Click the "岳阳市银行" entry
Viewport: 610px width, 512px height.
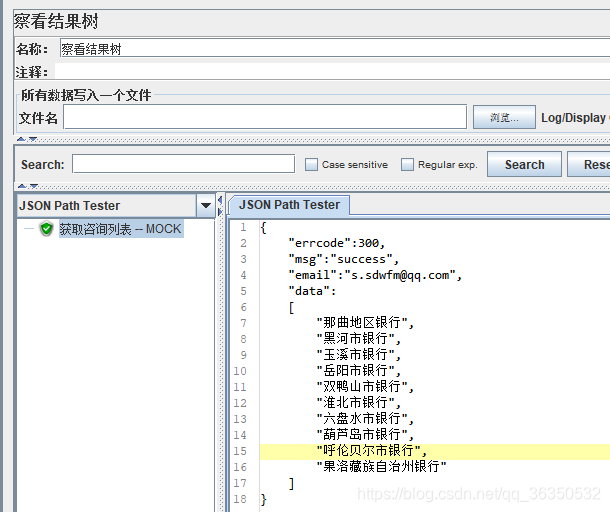click(x=358, y=370)
